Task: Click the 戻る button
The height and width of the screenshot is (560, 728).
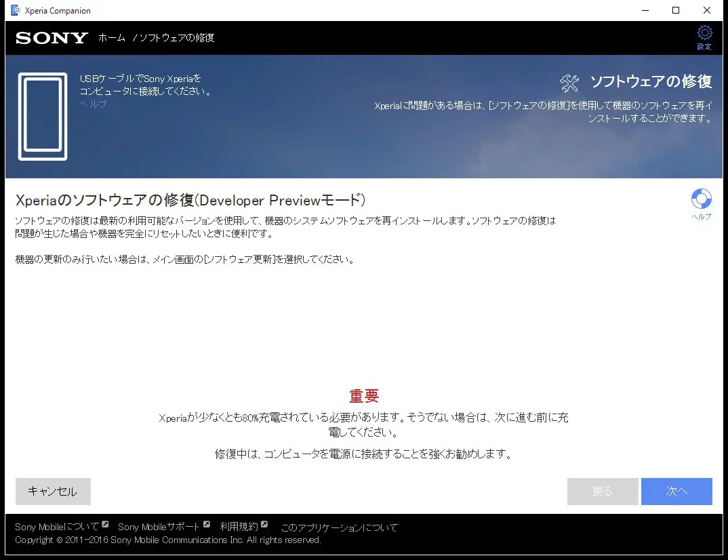Action: 603,492
